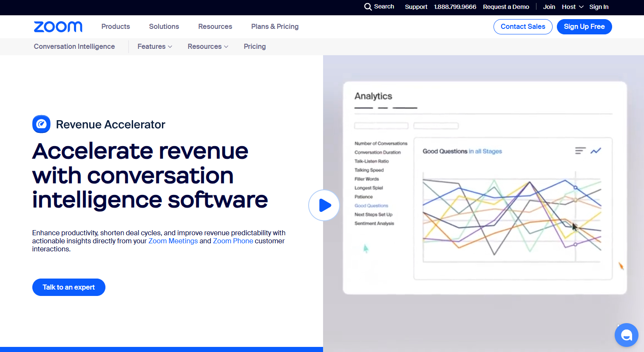Image resolution: width=644 pixels, height=352 pixels.
Task: Open the Products menu
Action: [x=116, y=26]
